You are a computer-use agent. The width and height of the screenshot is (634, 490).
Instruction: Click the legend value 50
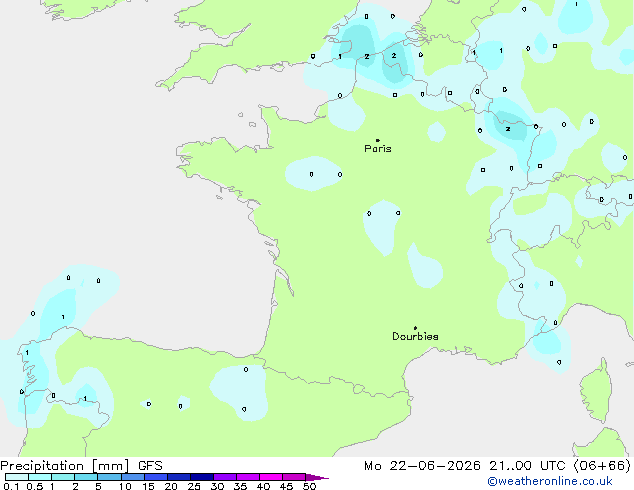(x=309, y=486)
